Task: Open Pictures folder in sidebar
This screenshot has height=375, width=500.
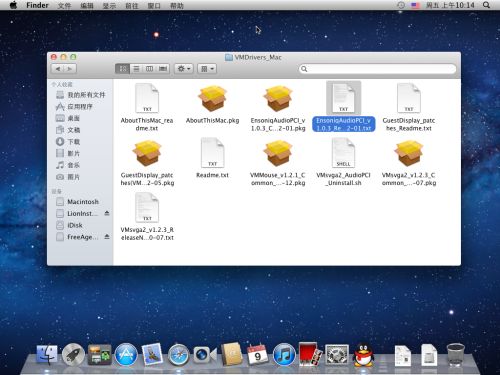Action: pos(68,177)
